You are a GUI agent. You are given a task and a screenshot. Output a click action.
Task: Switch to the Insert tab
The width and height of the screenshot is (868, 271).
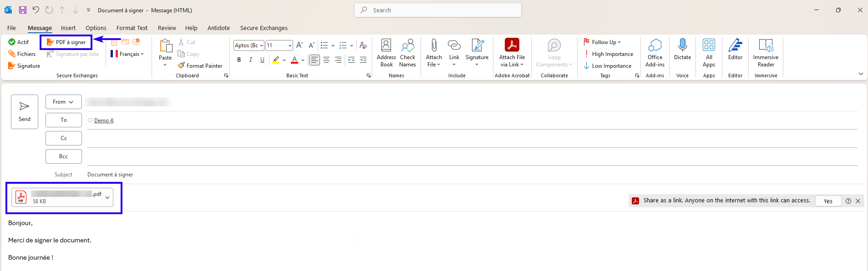pyautogui.click(x=68, y=28)
